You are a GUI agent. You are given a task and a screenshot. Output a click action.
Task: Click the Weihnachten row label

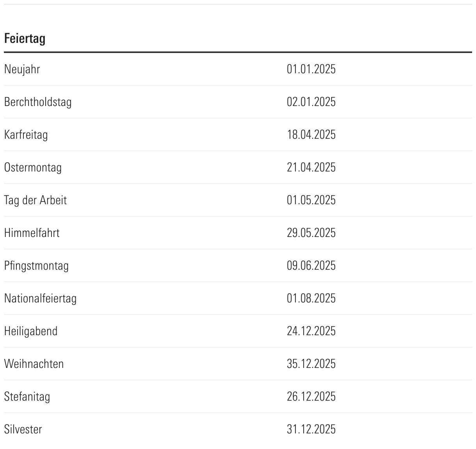[34, 364]
